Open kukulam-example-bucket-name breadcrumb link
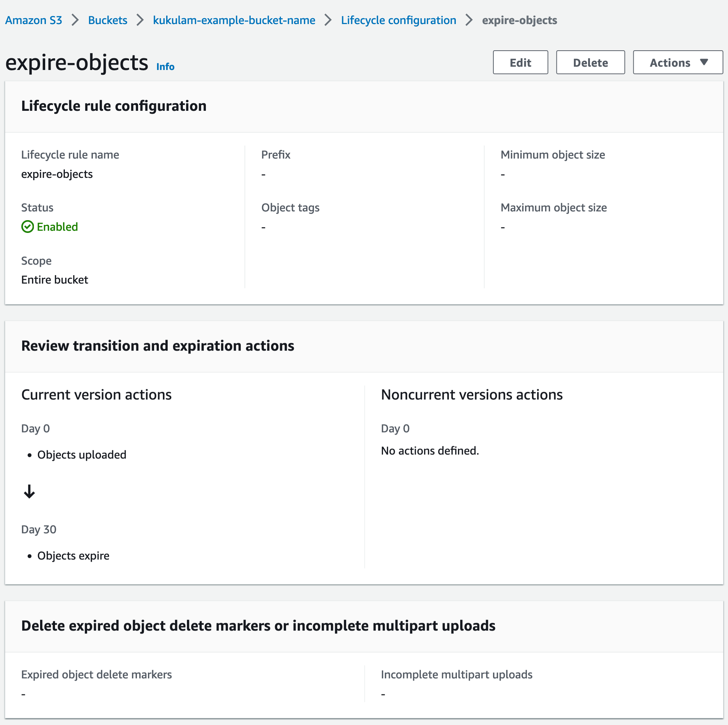 tap(234, 20)
